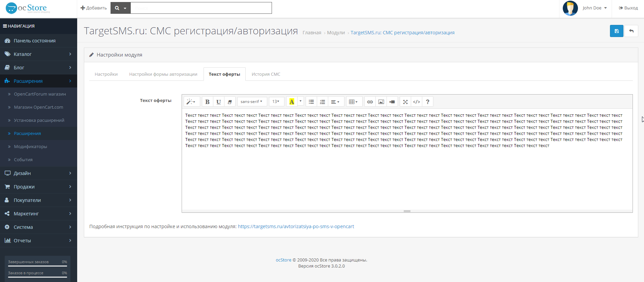This screenshot has height=282, width=644.
Task: Expand the Продажи menu
Action: point(38,187)
